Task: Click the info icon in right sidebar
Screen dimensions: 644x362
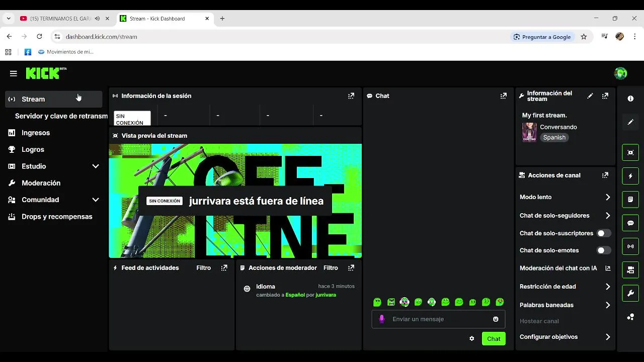Action: pos(630,99)
